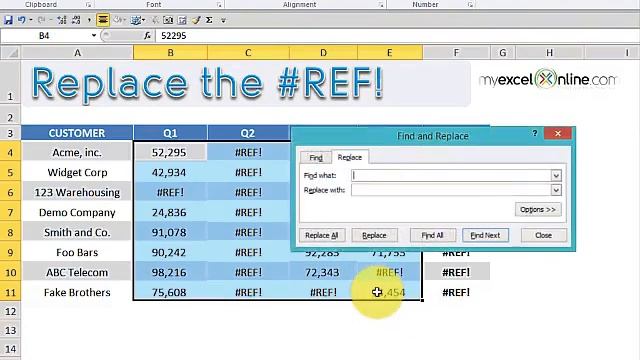
Task: Click the Name Box showing B4
Action: tap(45, 36)
